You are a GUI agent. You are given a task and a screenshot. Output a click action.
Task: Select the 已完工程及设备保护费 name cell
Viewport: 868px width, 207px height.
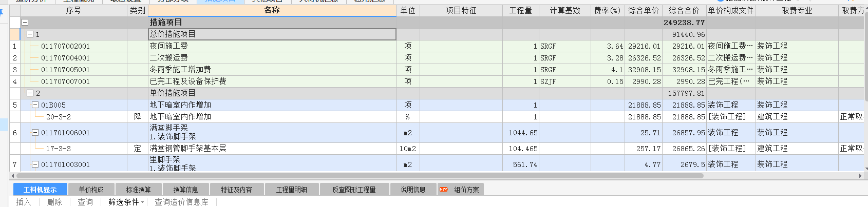point(272,81)
